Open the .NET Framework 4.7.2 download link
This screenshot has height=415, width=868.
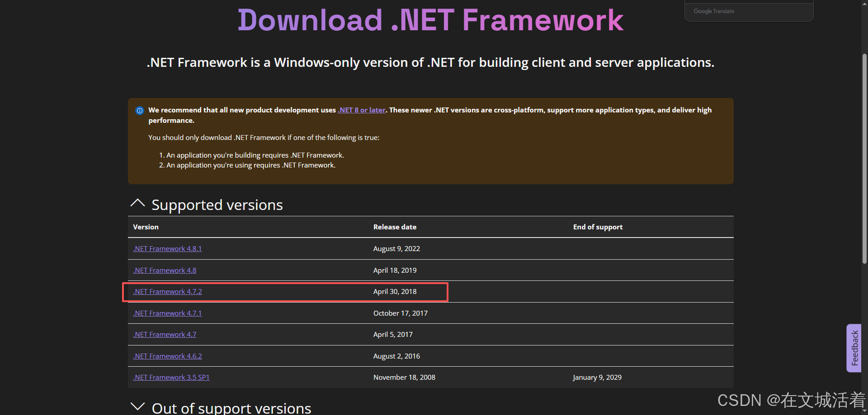pyautogui.click(x=167, y=291)
